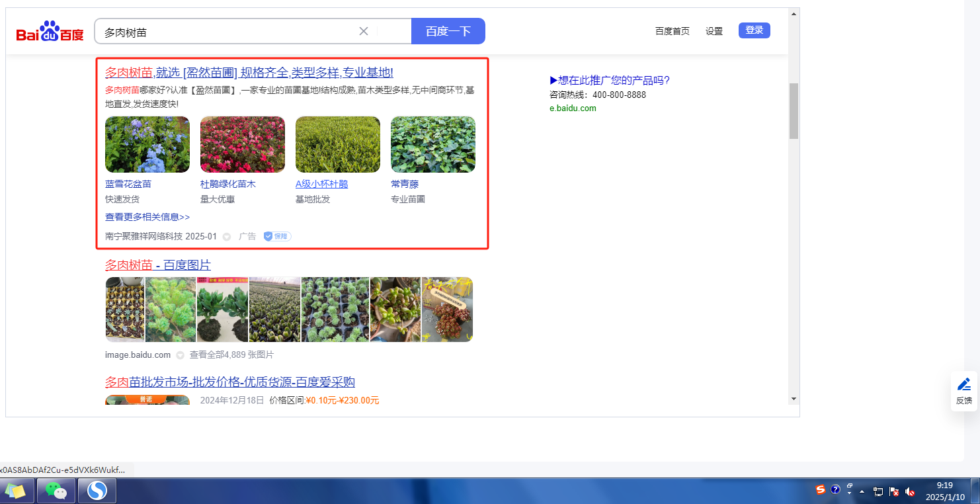Open the greenhouse succulent field image
Screen dimensions: 980x504
pyautogui.click(x=274, y=310)
